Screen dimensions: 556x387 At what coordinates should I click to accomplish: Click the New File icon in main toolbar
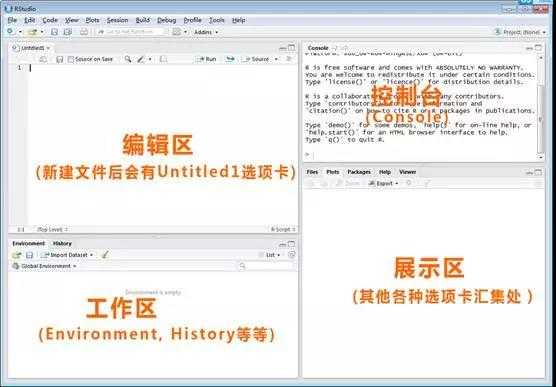coord(10,32)
